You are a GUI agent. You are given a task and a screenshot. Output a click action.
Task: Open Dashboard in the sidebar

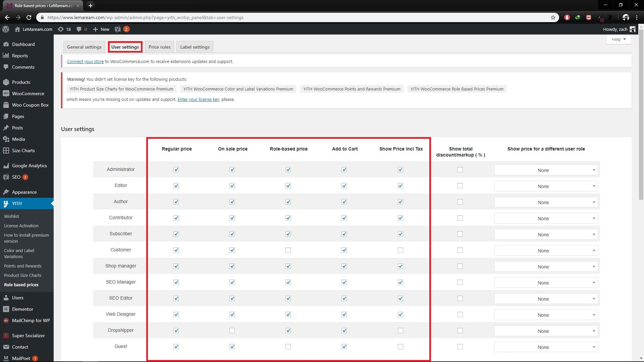(x=23, y=44)
